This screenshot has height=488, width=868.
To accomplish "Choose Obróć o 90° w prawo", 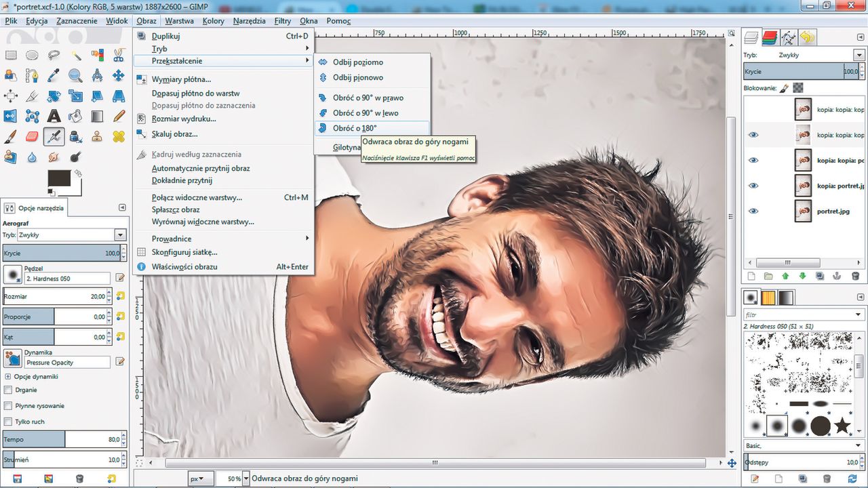I will pos(372,98).
